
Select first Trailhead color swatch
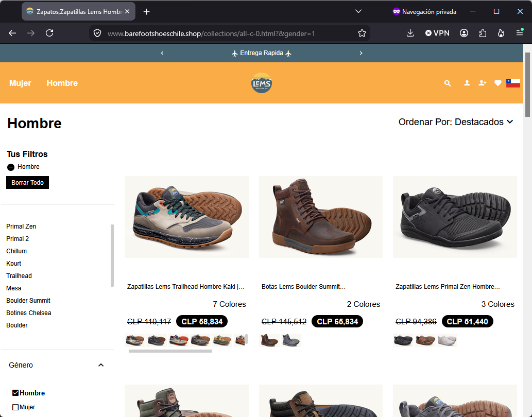click(135, 340)
